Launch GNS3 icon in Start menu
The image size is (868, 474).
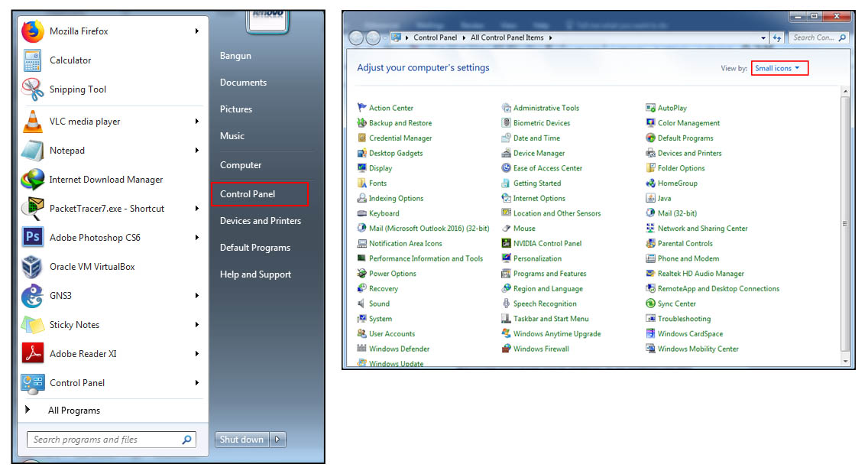coord(33,296)
